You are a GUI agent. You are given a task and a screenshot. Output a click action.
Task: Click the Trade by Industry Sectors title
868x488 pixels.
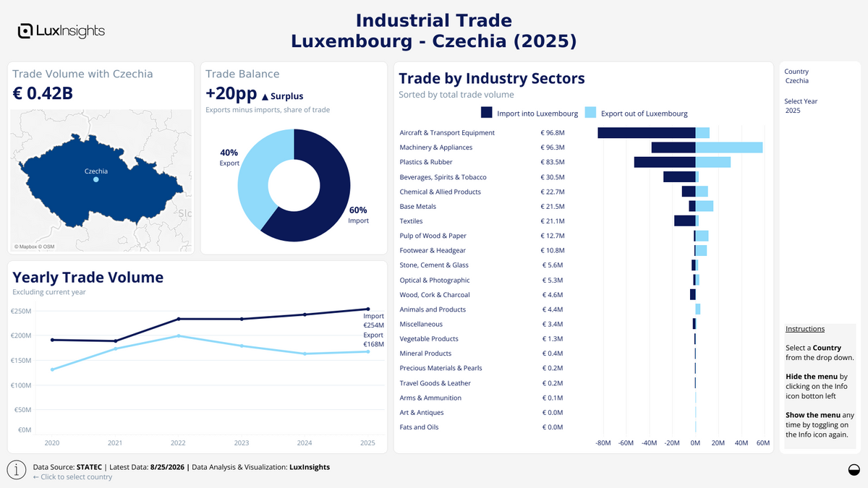[x=492, y=78]
